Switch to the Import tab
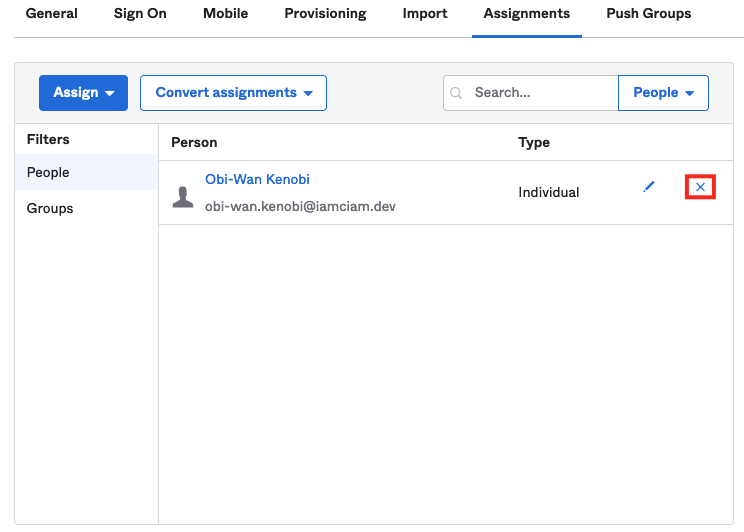This screenshot has height=532, width=744. point(425,14)
